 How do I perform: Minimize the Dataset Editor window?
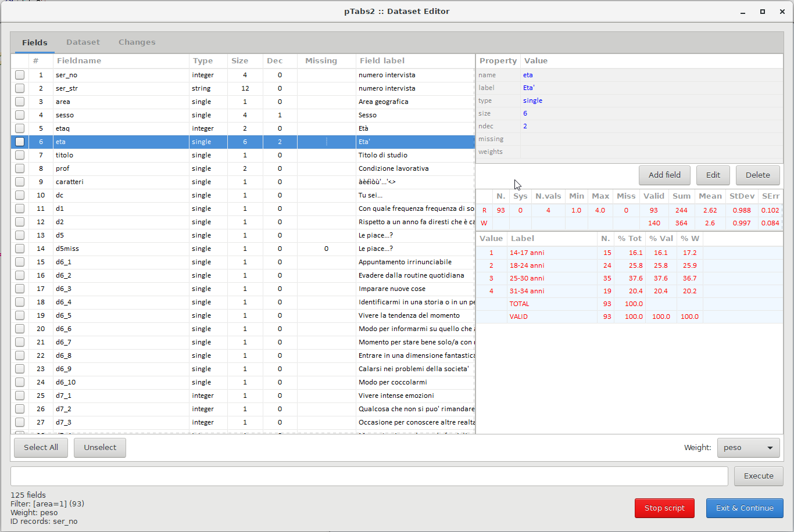[743, 12]
